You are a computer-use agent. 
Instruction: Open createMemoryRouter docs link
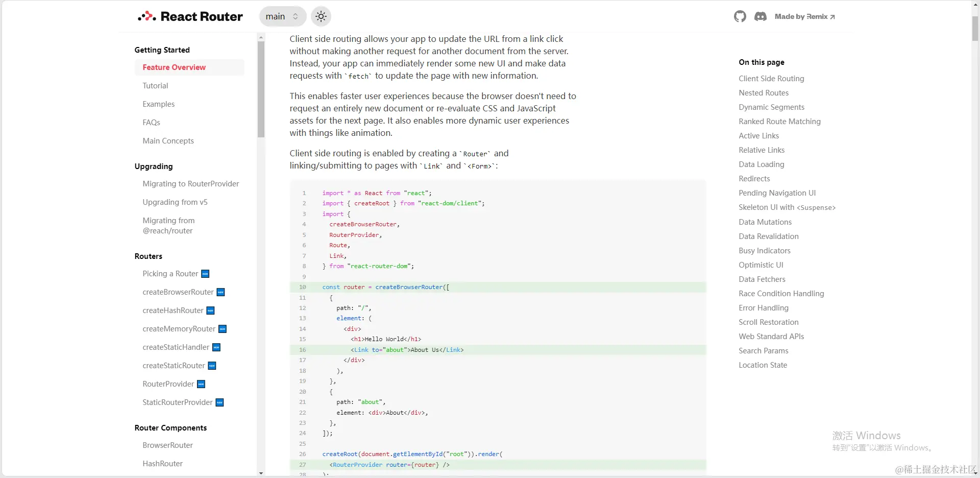[179, 329]
